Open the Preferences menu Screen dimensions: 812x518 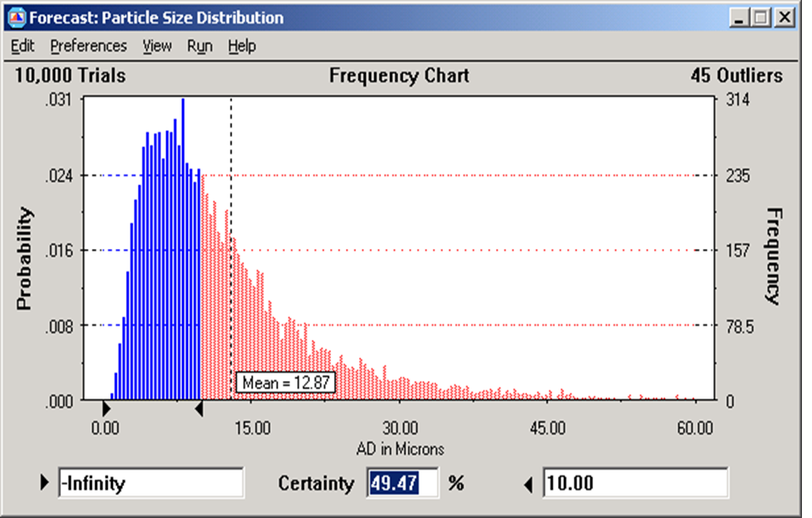(88, 46)
